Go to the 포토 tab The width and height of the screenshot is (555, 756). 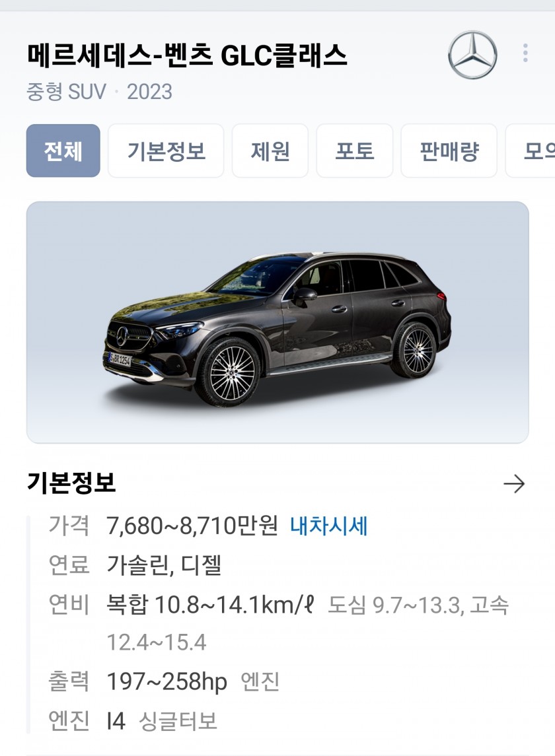click(355, 151)
